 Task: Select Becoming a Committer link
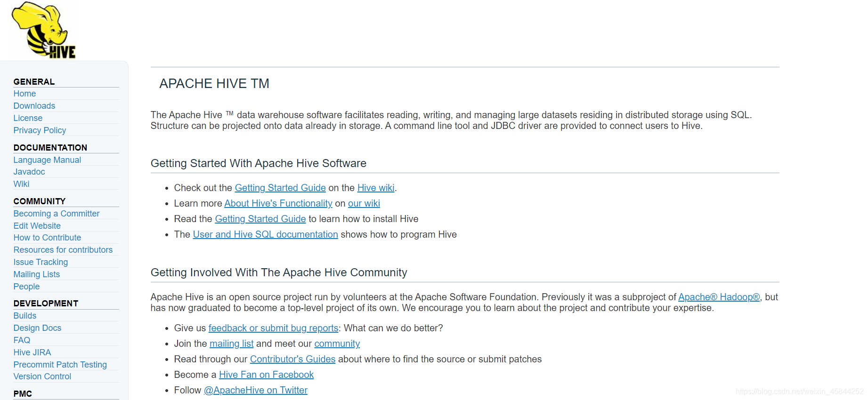57,214
